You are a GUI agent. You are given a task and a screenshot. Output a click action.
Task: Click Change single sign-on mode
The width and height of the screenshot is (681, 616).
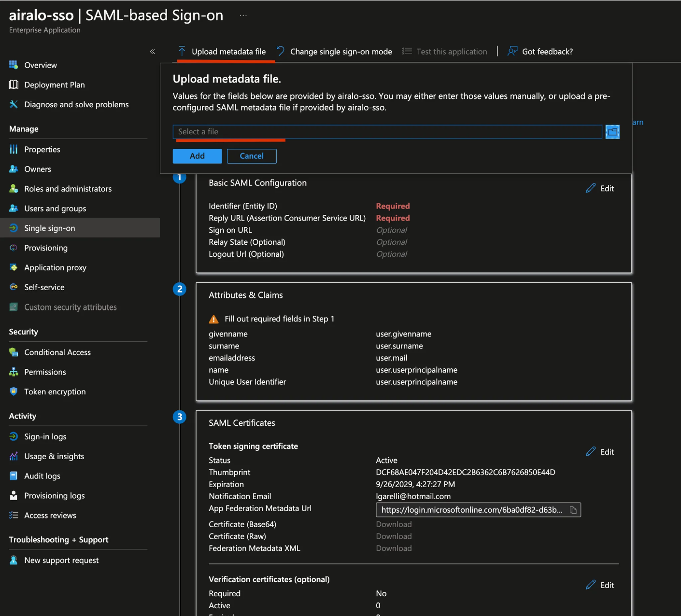click(x=334, y=52)
